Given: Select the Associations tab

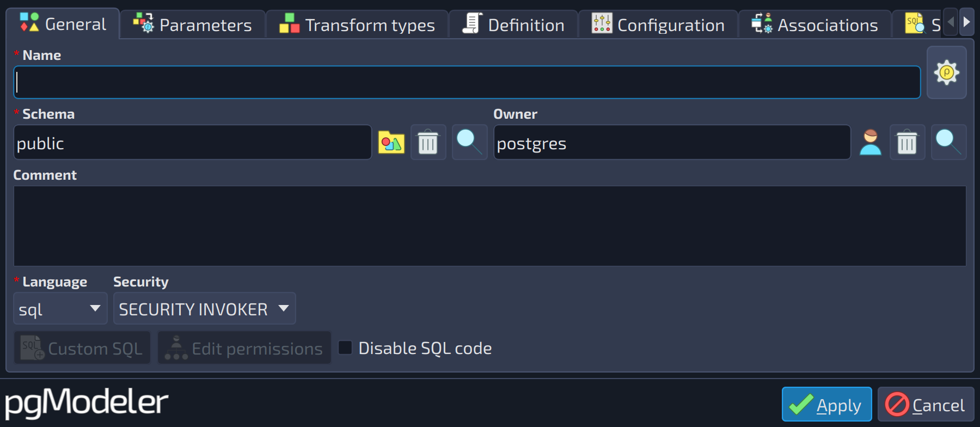Looking at the screenshot, I should (815, 25).
